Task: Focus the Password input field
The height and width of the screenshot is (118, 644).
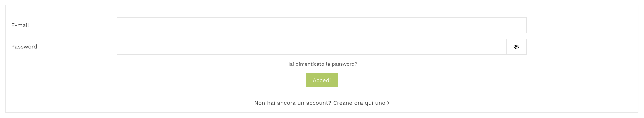Action: tap(311, 47)
